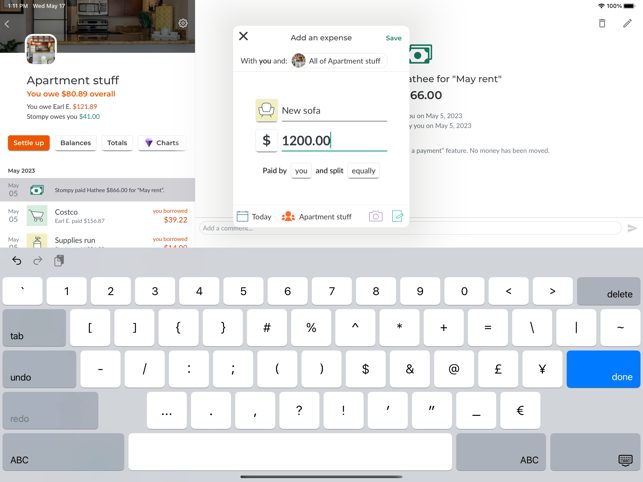643x482 pixels.
Task: Focus the 'New sofa' description field
Action: click(x=334, y=111)
